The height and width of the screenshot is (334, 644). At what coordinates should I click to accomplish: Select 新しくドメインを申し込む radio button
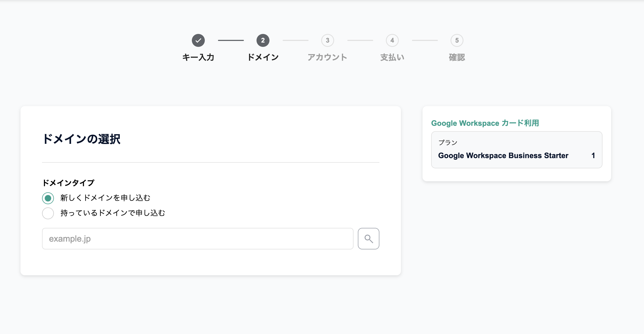48,198
